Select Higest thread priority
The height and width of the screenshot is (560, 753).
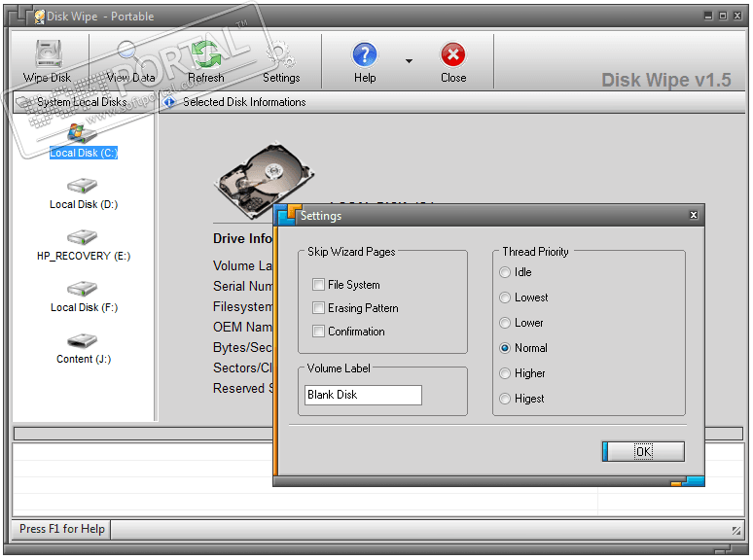[x=505, y=399]
